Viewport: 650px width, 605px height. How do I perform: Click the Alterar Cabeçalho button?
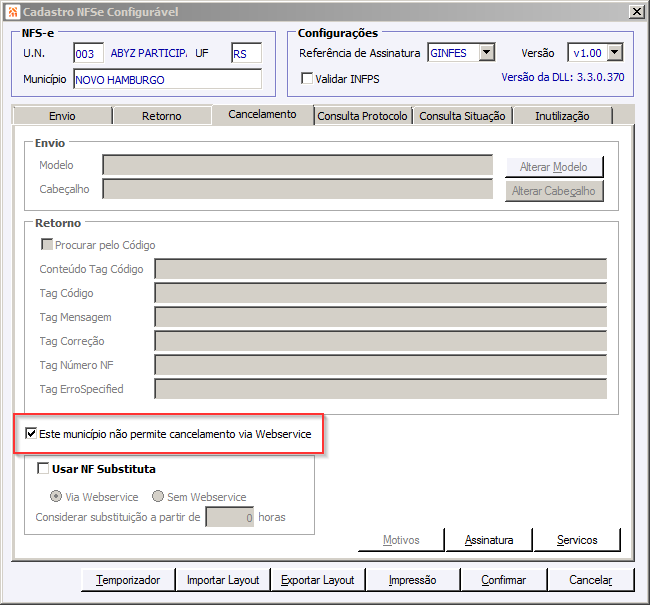[554, 191]
